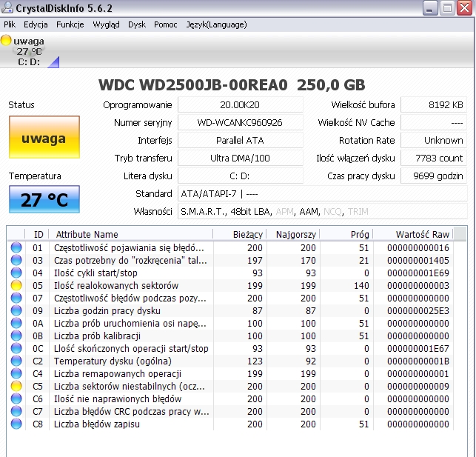Image resolution: width=476 pixels, height=457 pixels.
Task: Click yellow warning circle on row 05
Action: pyautogui.click(x=16, y=285)
